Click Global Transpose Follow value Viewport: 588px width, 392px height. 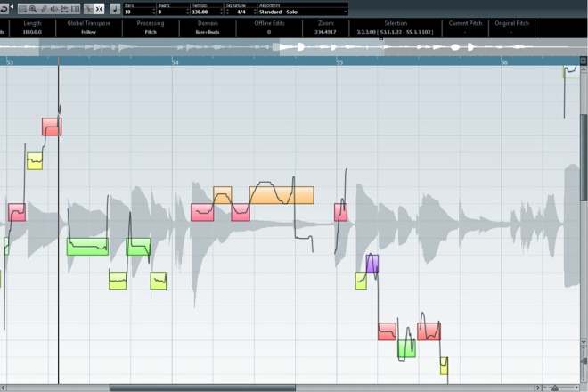click(89, 32)
